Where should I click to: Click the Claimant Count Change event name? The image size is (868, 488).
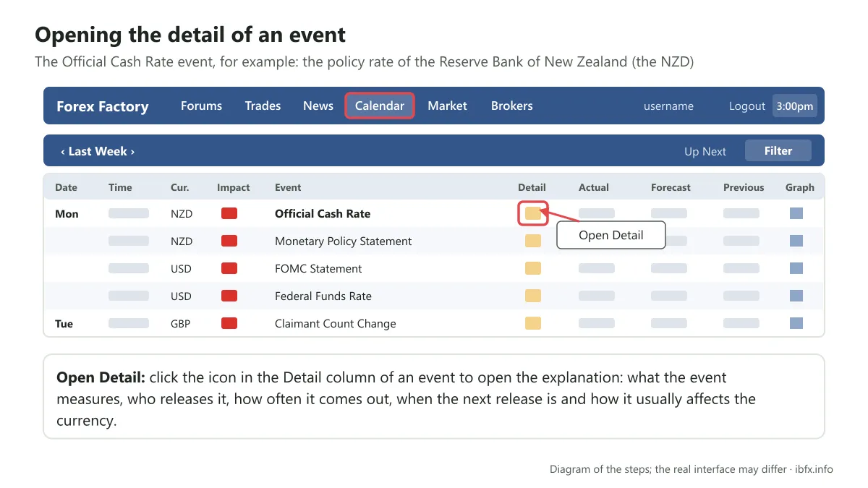coord(336,323)
